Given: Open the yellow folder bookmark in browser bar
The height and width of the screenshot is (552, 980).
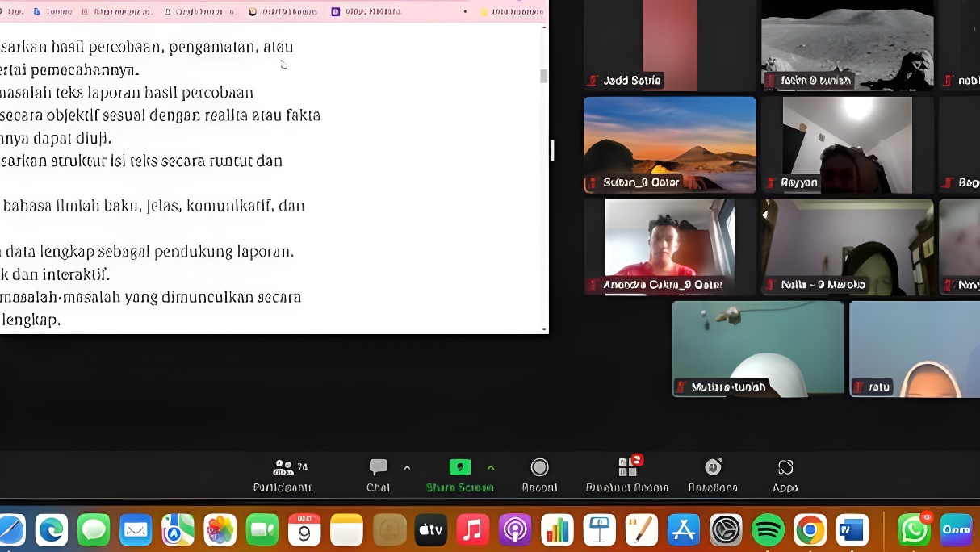Looking at the screenshot, I should pos(484,12).
